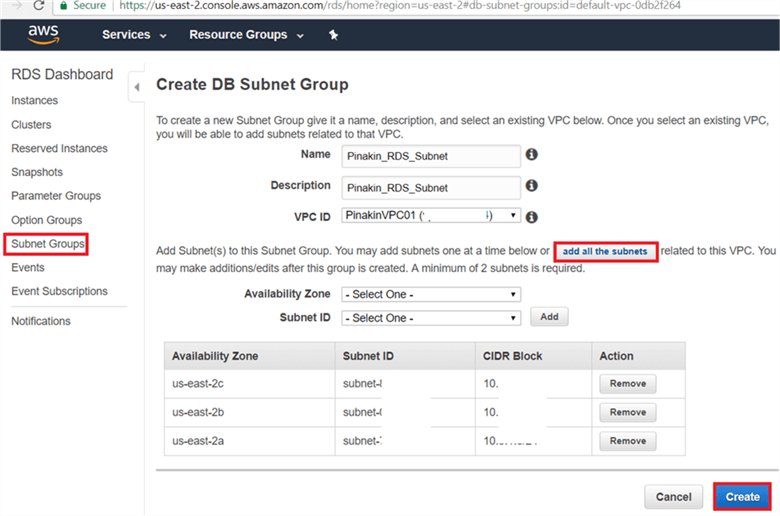
Task: Click the us-east-2c availability zone cell
Action: 249,384
